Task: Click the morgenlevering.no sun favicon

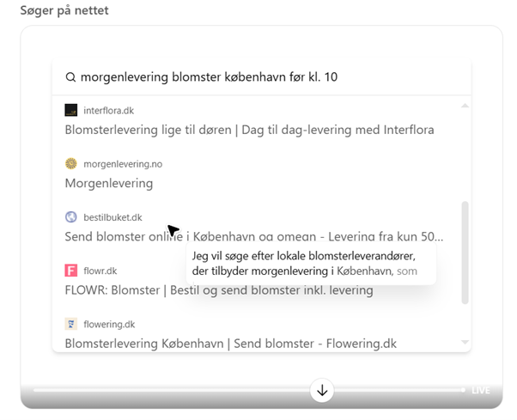Action: tap(71, 163)
